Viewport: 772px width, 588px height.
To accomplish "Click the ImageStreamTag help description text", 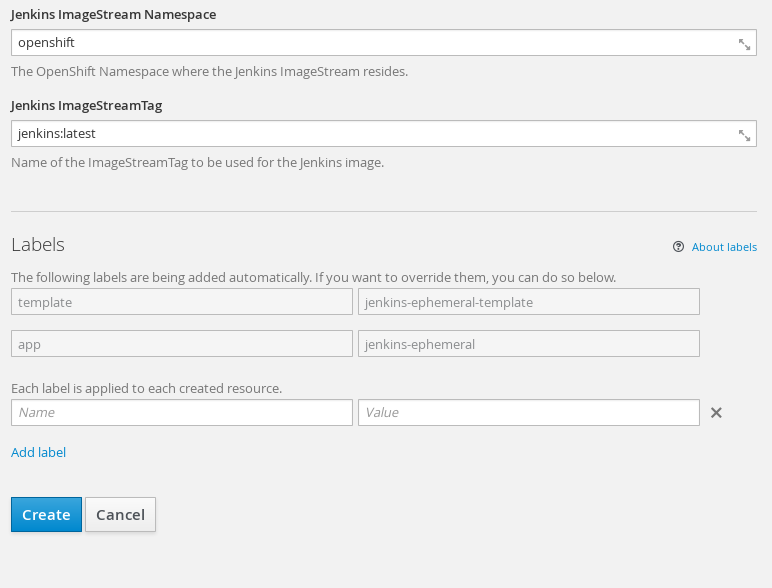I will pyautogui.click(x=197, y=163).
